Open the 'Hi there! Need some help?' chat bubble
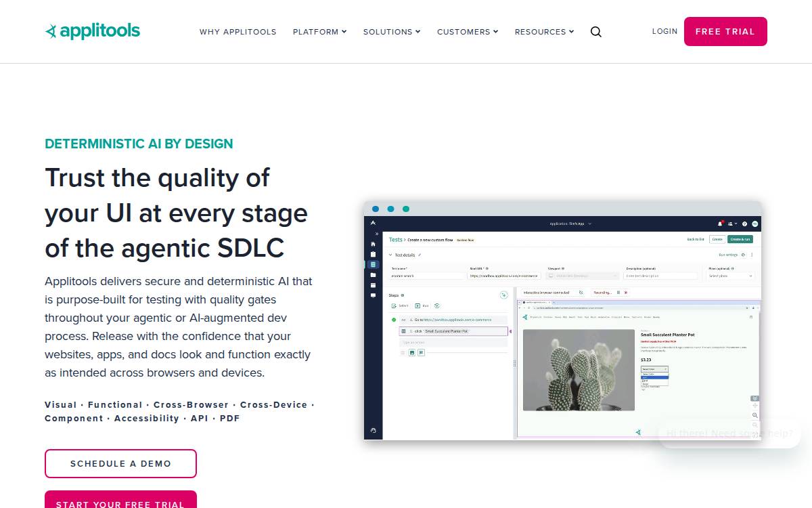812x508 pixels. click(729, 433)
